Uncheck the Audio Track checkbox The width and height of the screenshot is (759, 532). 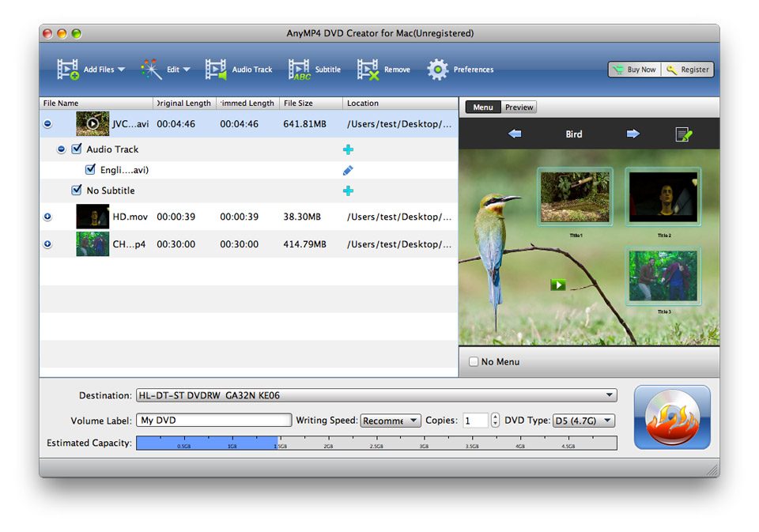(x=77, y=149)
